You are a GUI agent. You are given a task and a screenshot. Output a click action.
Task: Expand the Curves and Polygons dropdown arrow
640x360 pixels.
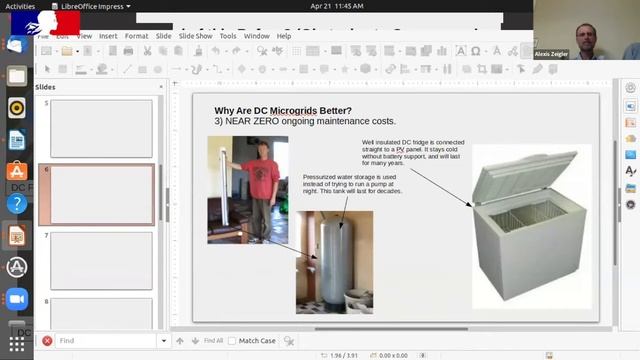tap(207, 70)
